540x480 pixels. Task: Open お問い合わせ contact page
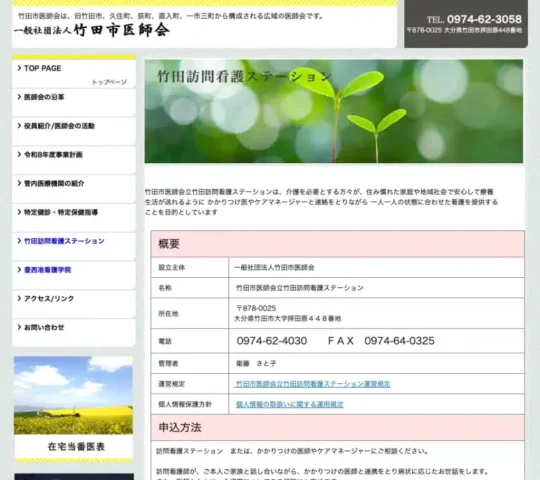74,333
